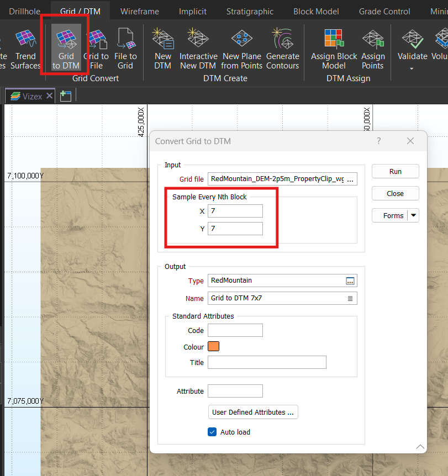Switch to the Wireframe ribbon tab
Screen dimensions: 448x476
(x=140, y=11)
